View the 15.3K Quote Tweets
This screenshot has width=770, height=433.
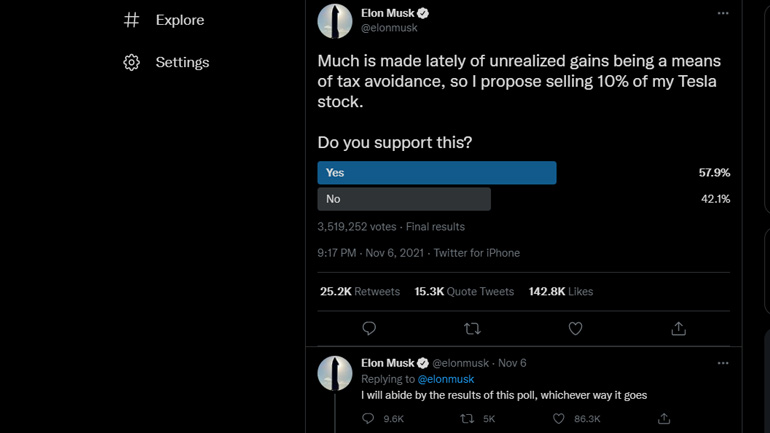464,291
